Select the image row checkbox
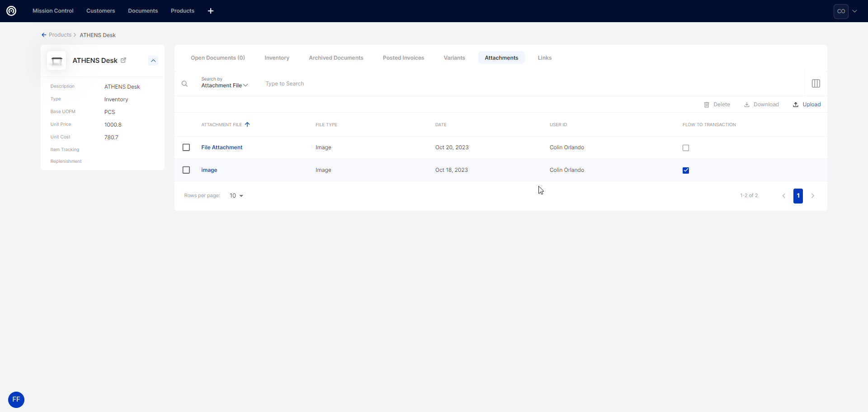The width and height of the screenshot is (868, 412). [x=186, y=170]
